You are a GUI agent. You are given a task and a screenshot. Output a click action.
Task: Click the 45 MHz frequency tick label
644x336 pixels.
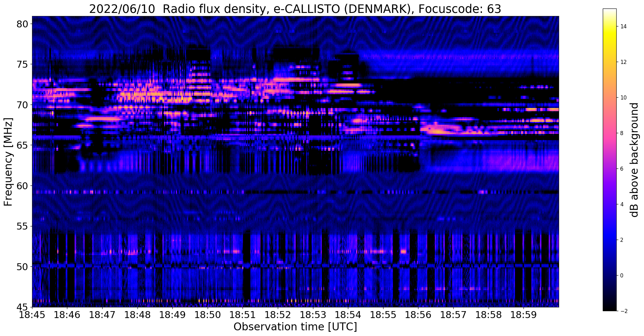[x=22, y=307]
